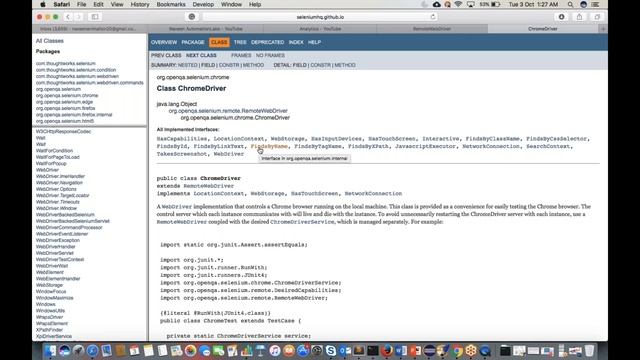Open the Safari downloads icon

point(562,17)
